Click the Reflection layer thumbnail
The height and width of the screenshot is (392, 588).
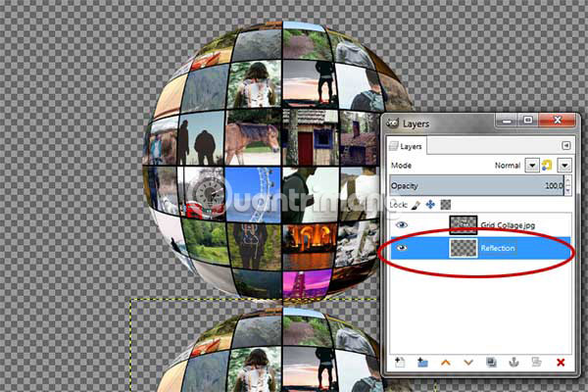[x=463, y=249]
